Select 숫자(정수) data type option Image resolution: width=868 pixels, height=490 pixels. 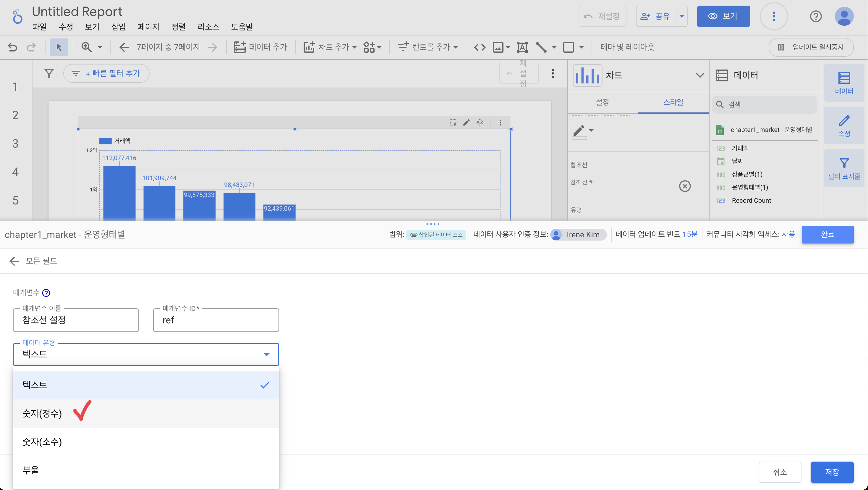[x=42, y=413]
